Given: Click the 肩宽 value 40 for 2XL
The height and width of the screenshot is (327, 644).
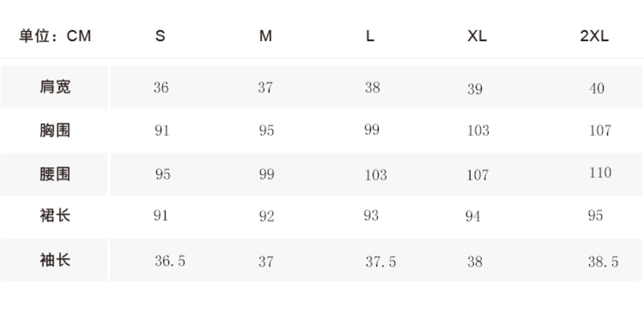Looking at the screenshot, I should [x=597, y=89].
